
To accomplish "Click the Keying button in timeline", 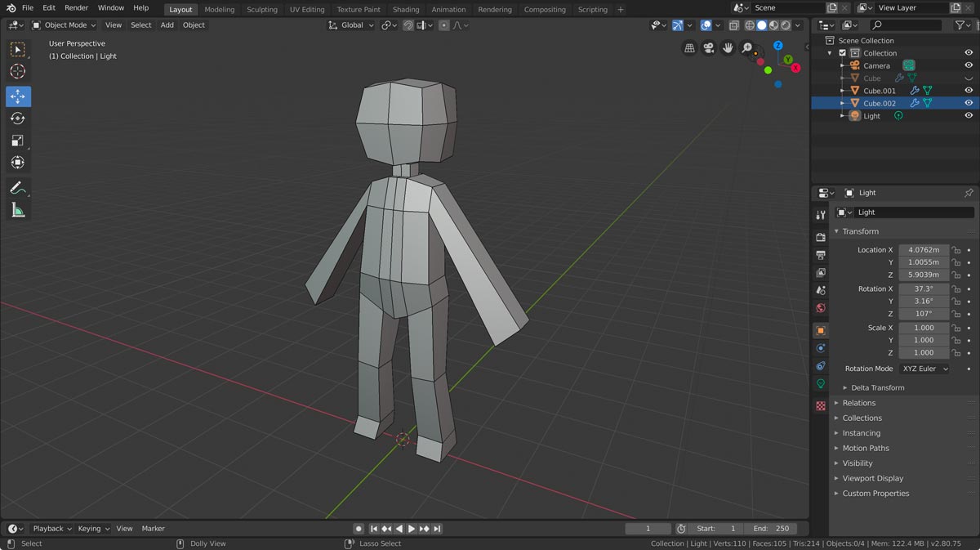I will pos(92,529).
